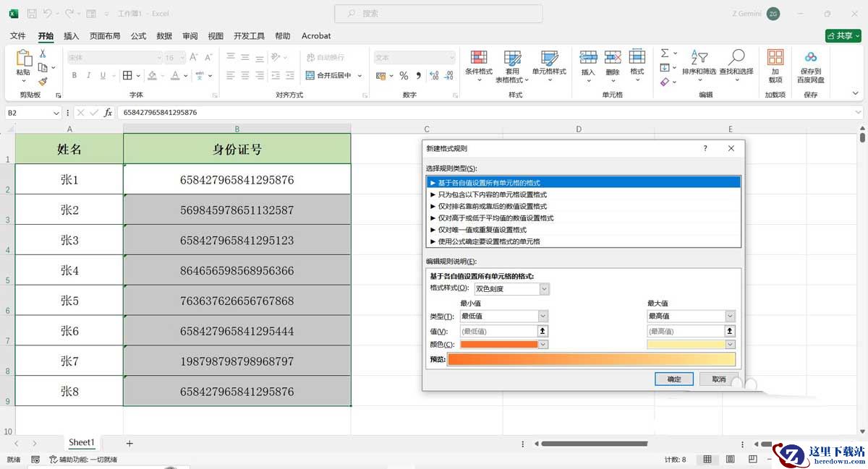
Task: Switch to Page Layout (页面布局) tab
Action: pos(105,35)
